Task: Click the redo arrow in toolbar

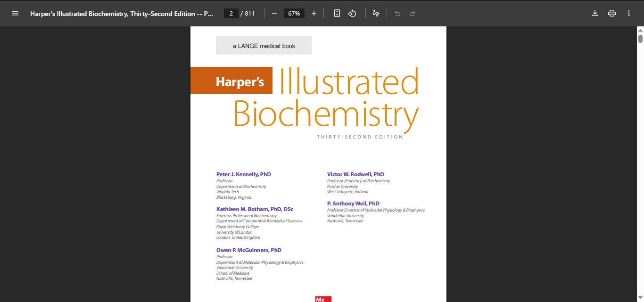Action: [413, 13]
